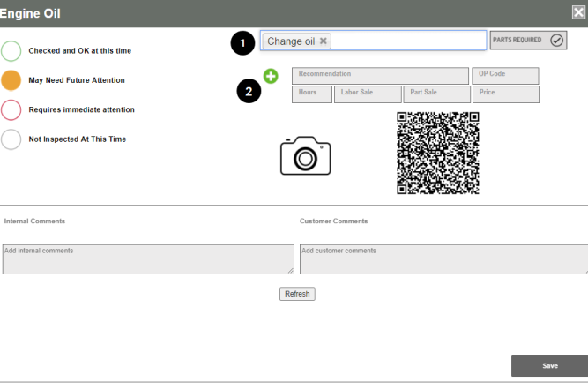The height and width of the screenshot is (383, 588).
Task: Select May Need Future Attention status
Action: [11, 80]
